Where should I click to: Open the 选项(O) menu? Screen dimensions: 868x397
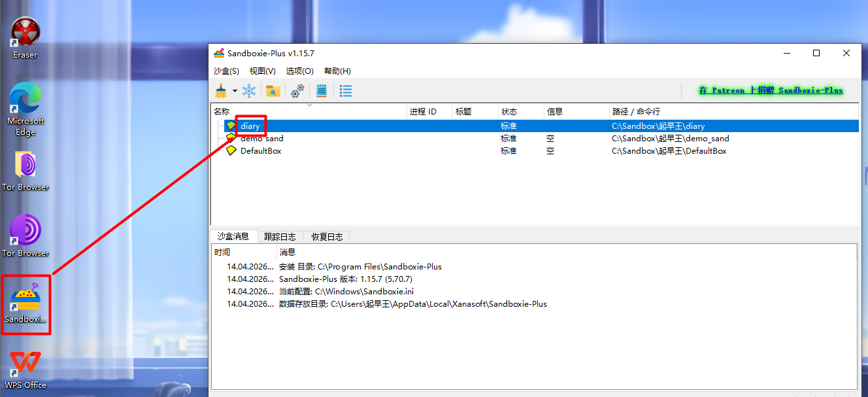(x=299, y=71)
